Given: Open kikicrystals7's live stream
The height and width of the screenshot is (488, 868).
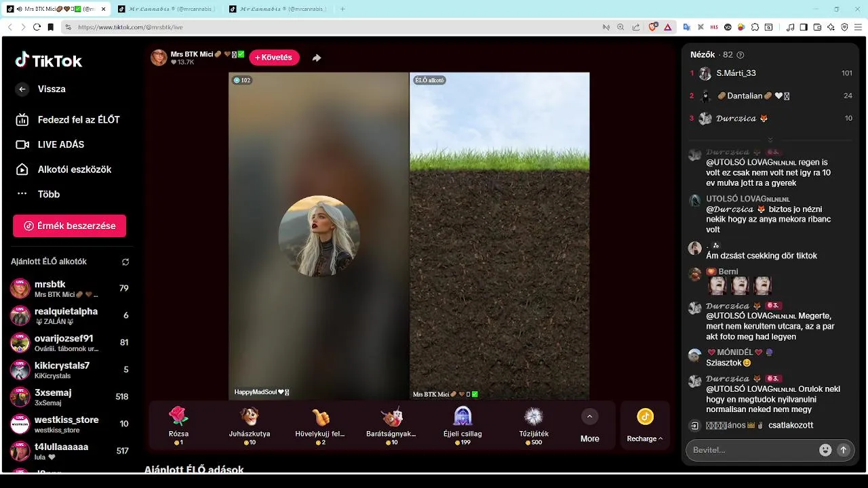Looking at the screenshot, I should (70, 369).
